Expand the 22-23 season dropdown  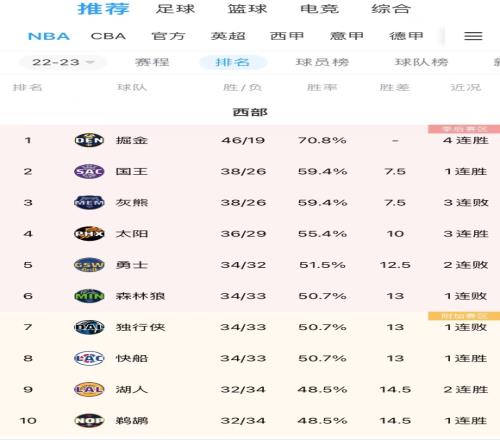point(63,62)
